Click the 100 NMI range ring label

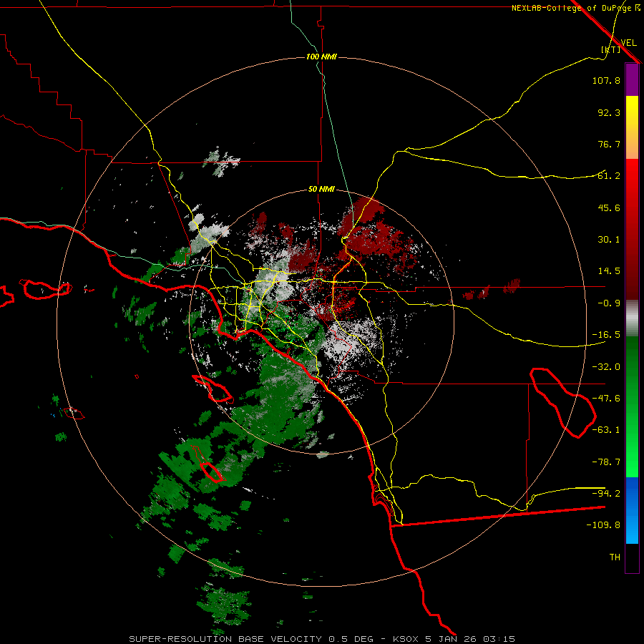pyautogui.click(x=321, y=57)
